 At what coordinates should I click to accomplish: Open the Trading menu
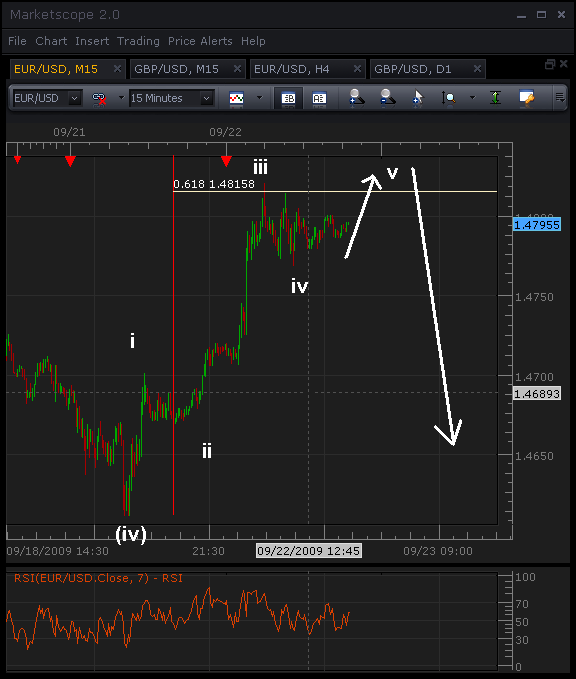click(138, 41)
